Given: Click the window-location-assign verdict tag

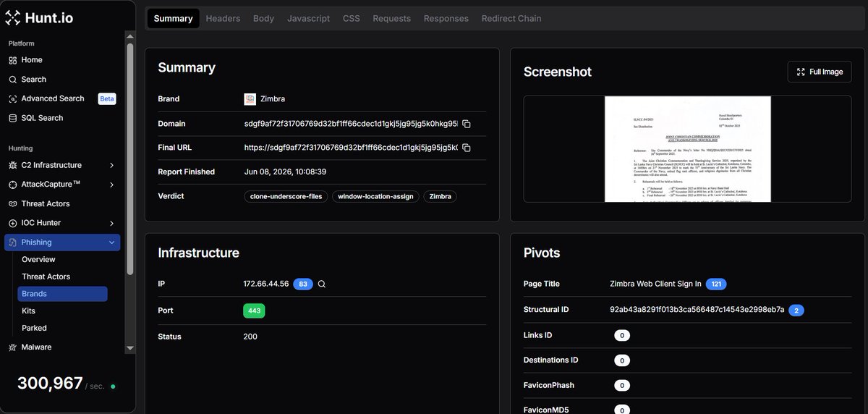Looking at the screenshot, I should pos(375,196).
